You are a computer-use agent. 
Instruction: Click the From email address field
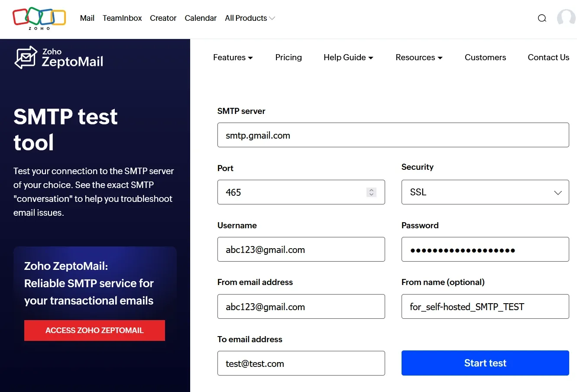tap(301, 307)
